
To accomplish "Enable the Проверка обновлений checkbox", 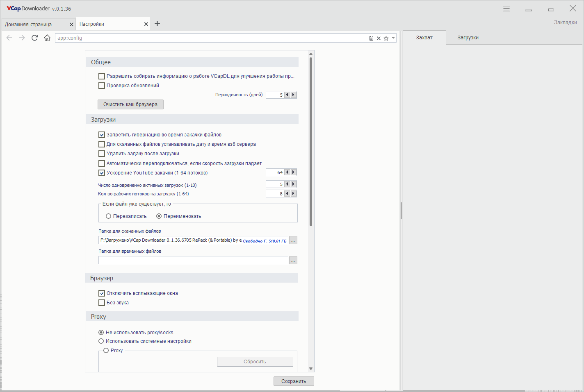I will (102, 86).
